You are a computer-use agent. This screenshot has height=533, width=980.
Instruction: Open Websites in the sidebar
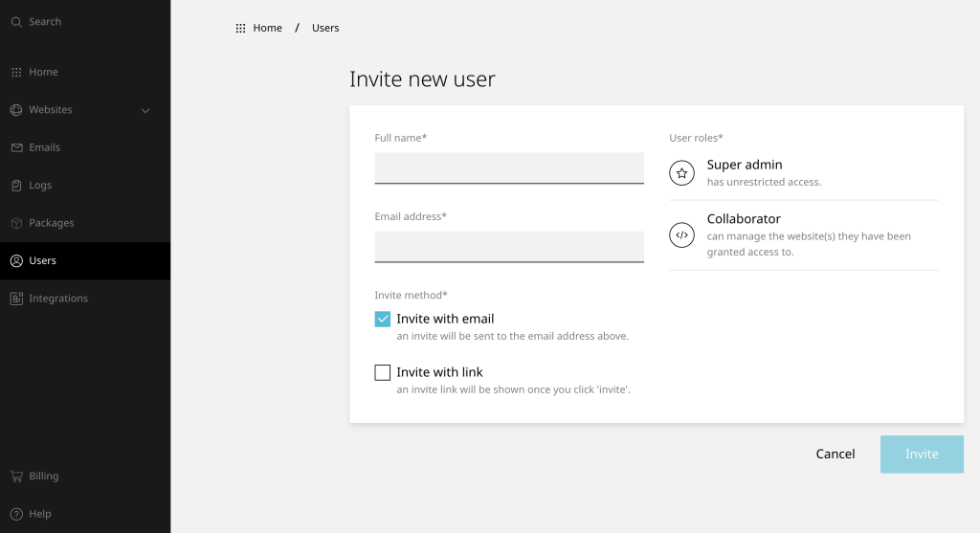85,110
